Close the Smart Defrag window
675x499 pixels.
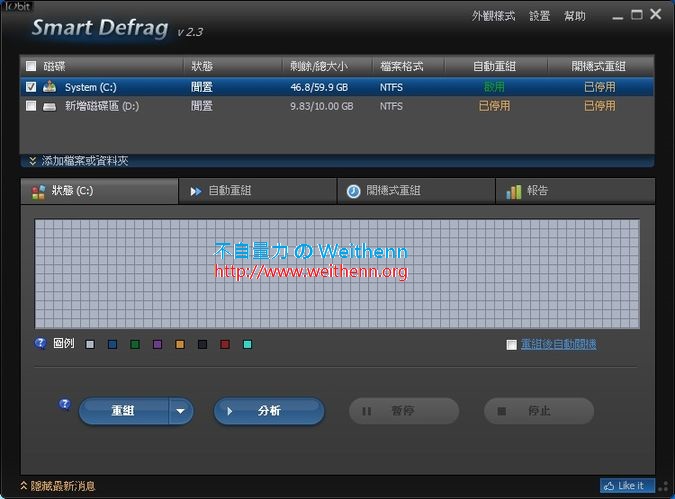coord(656,14)
